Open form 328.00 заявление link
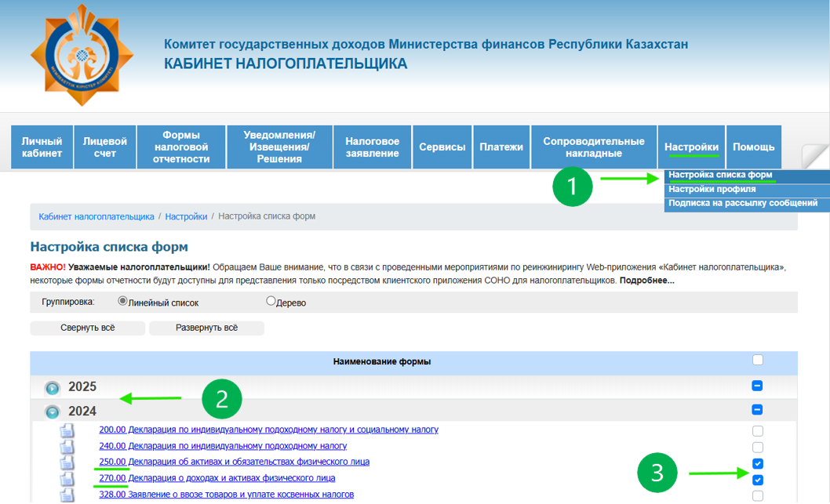The width and height of the screenshot is (830, 504). tap(227, 495)
